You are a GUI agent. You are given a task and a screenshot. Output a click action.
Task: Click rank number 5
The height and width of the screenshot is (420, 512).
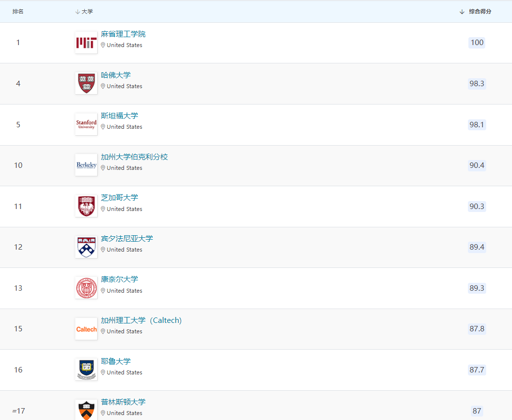point(18,125)
